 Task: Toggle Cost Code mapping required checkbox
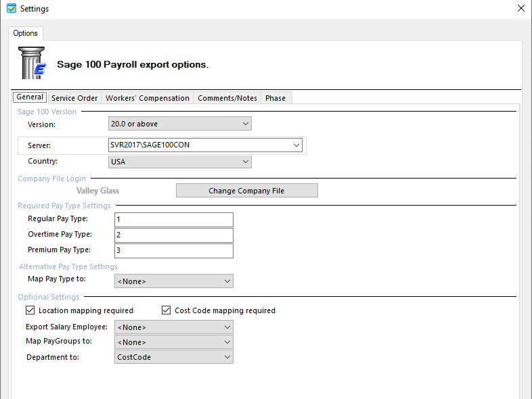tap(166, 310)
